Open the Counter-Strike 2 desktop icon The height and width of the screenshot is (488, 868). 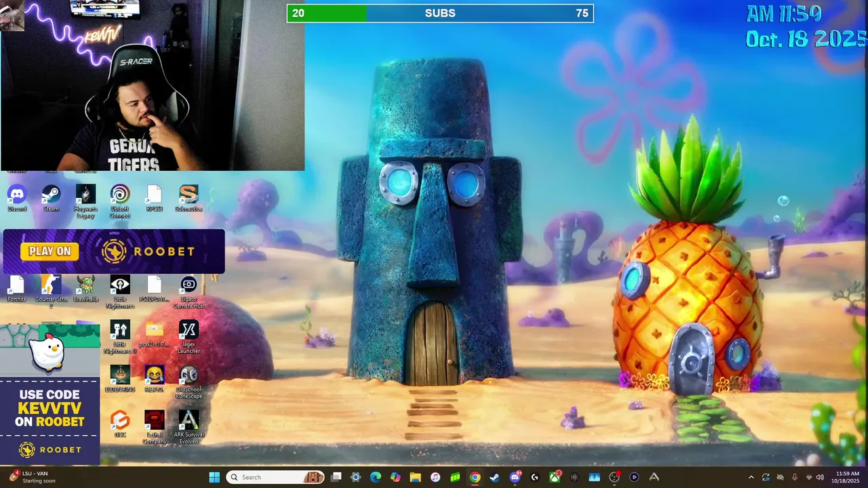click(51, 292)
